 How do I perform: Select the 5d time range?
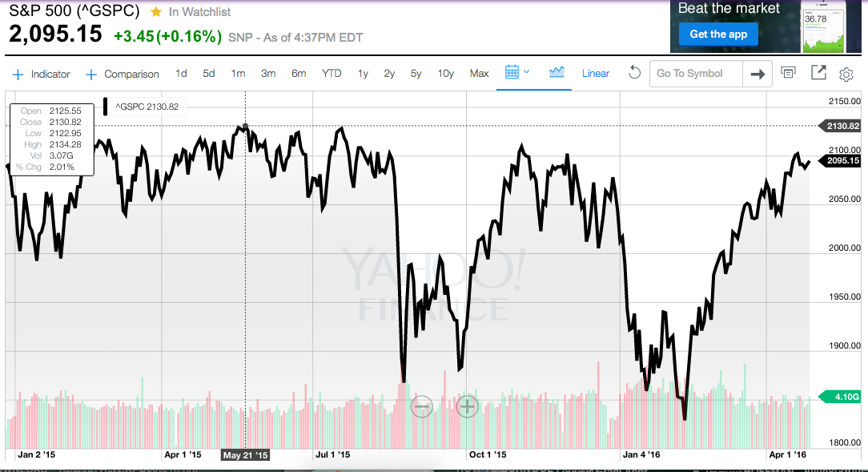point(208,74)
